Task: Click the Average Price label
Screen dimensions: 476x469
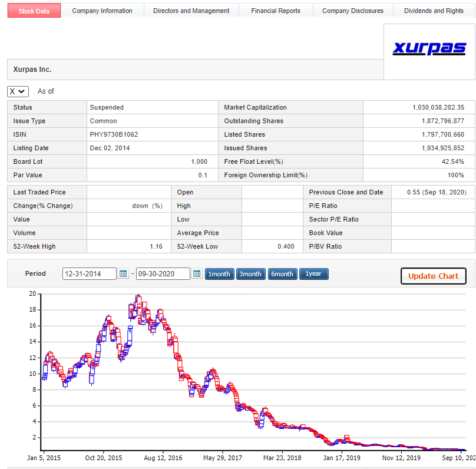Action: 198,233
